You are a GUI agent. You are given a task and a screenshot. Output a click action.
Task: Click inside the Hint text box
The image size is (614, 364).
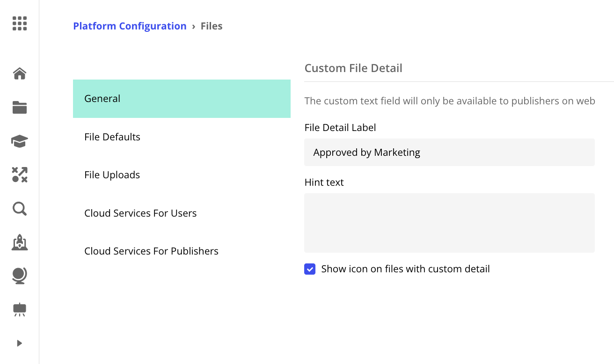tap(449, 223)
